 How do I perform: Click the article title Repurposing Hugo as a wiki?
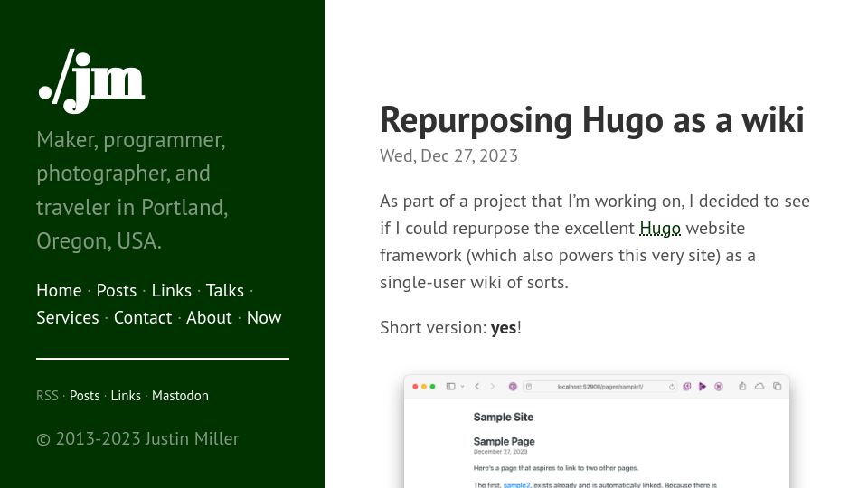pos(591,119)
